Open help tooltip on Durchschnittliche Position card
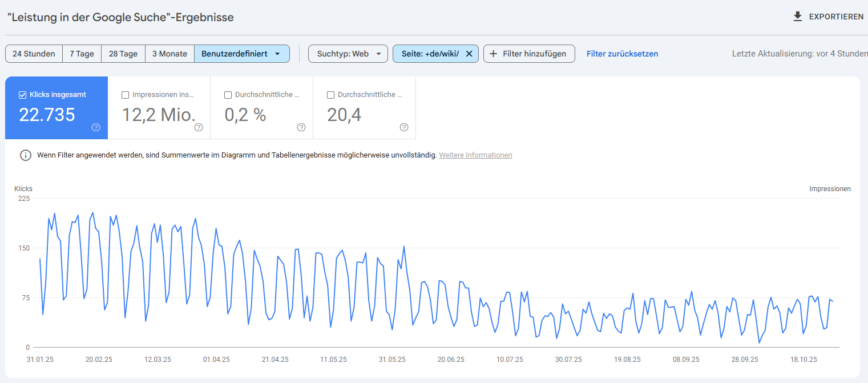Image resolution: width=868 pixels, height=383 pixels. pos(404,128)
